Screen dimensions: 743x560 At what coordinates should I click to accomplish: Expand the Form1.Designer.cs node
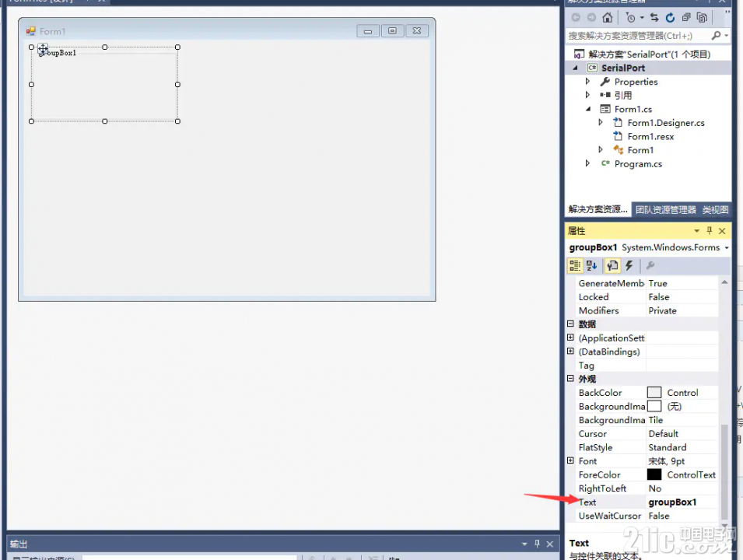coord(601,122)
